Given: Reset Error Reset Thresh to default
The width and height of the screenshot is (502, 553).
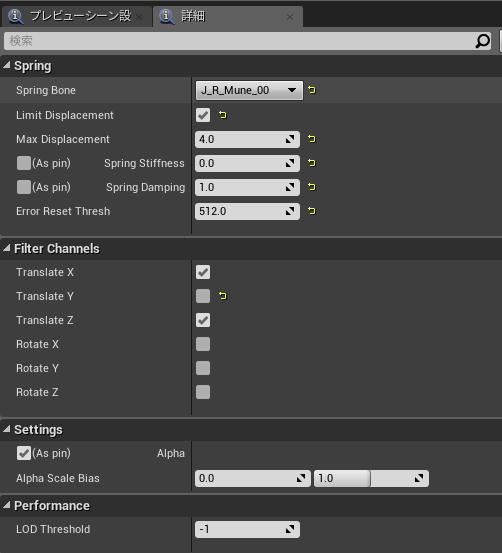Looking at the screenshot, I should pyautogui.click(x=312, y=211).
